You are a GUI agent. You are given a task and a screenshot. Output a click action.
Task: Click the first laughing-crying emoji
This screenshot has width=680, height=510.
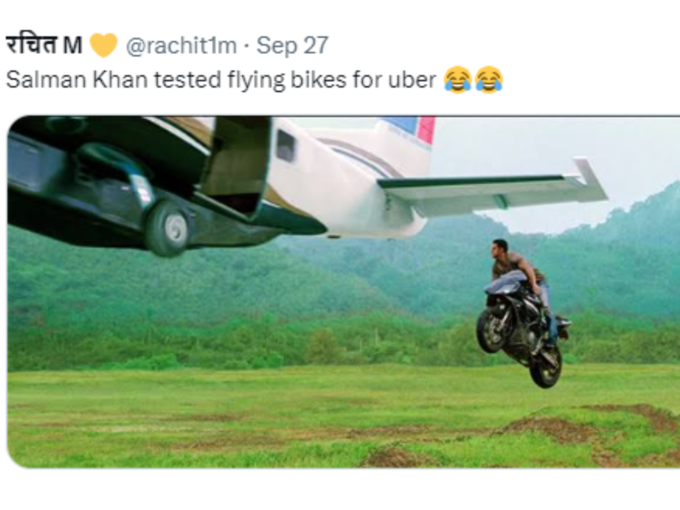coord(458,80)
